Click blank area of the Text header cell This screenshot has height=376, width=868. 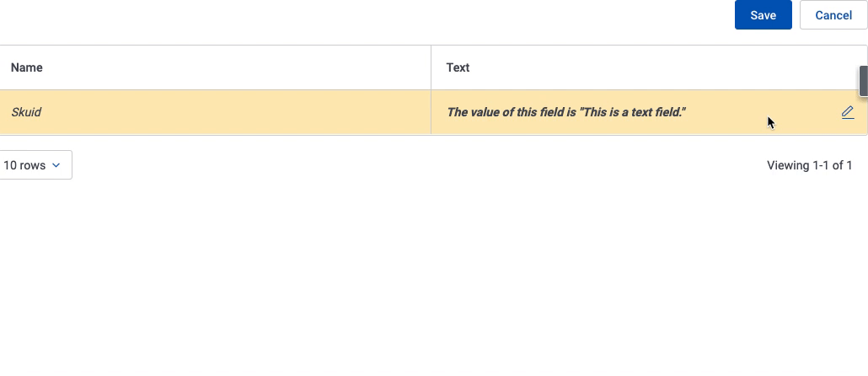click(657, 67)
